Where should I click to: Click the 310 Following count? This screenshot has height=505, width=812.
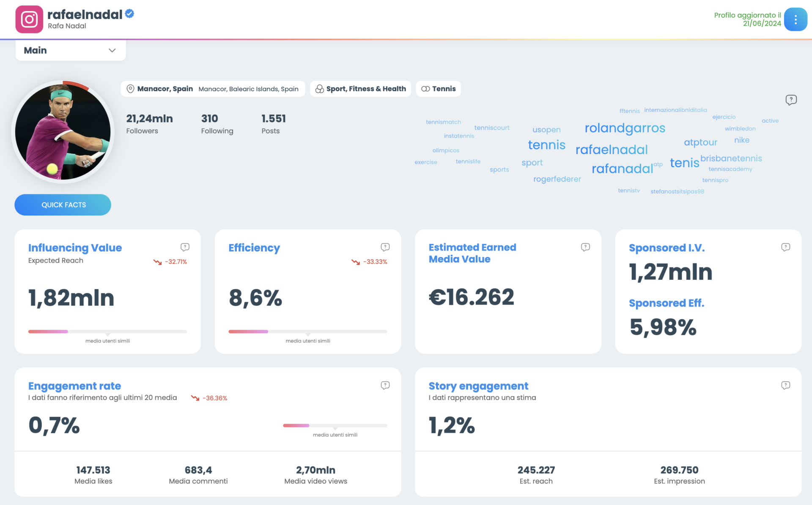coord(209,119)
